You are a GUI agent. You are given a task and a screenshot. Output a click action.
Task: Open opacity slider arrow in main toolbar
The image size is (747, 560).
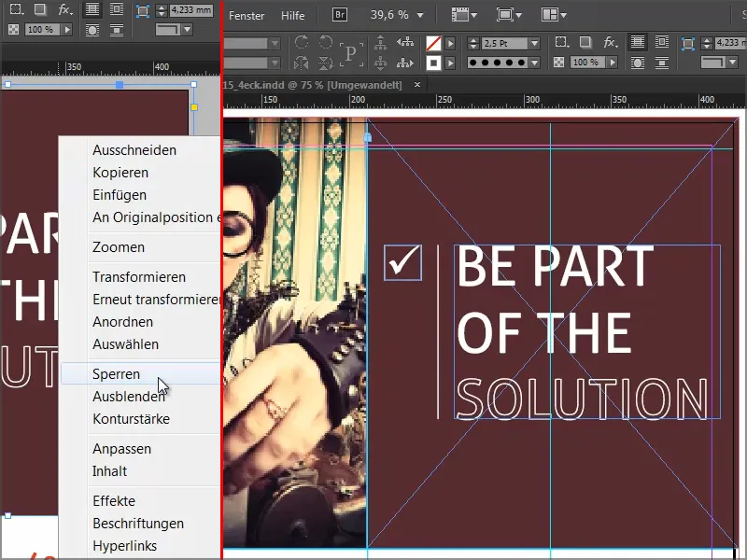pos(613,63)
